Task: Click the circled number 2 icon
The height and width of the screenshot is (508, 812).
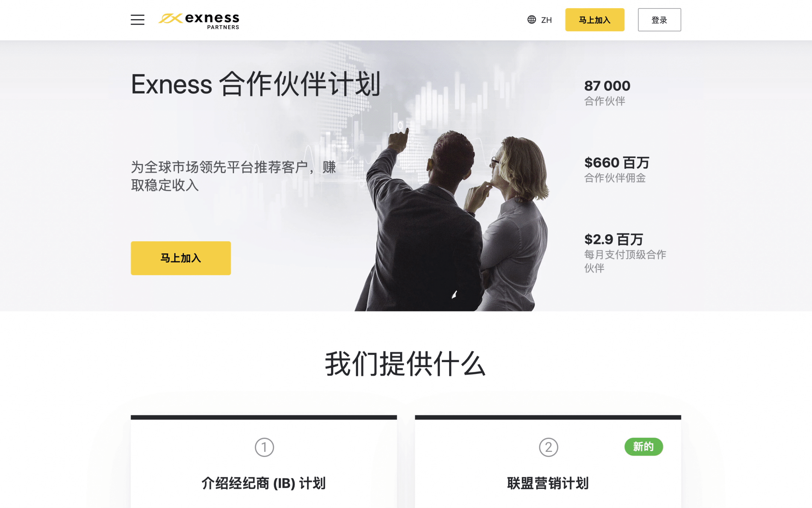Action: pyautogui.click(x=548, y=447)
